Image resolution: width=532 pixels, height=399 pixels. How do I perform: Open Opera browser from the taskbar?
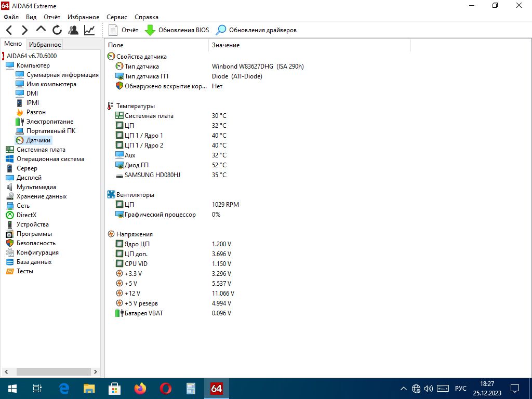tap(166, 389)
